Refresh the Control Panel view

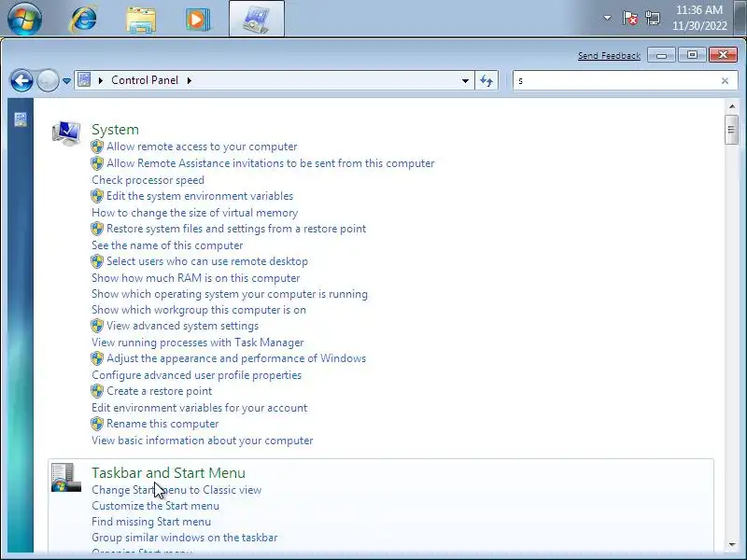click(486, 80)
